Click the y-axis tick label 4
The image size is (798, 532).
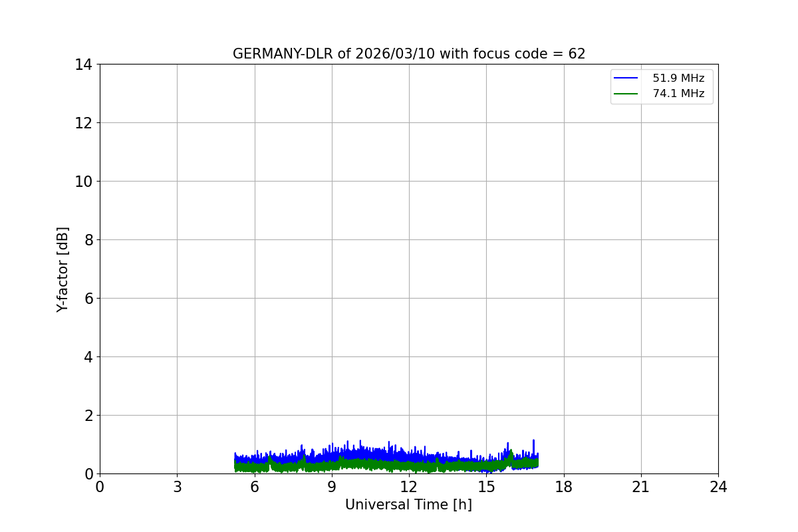coord(88,357)
